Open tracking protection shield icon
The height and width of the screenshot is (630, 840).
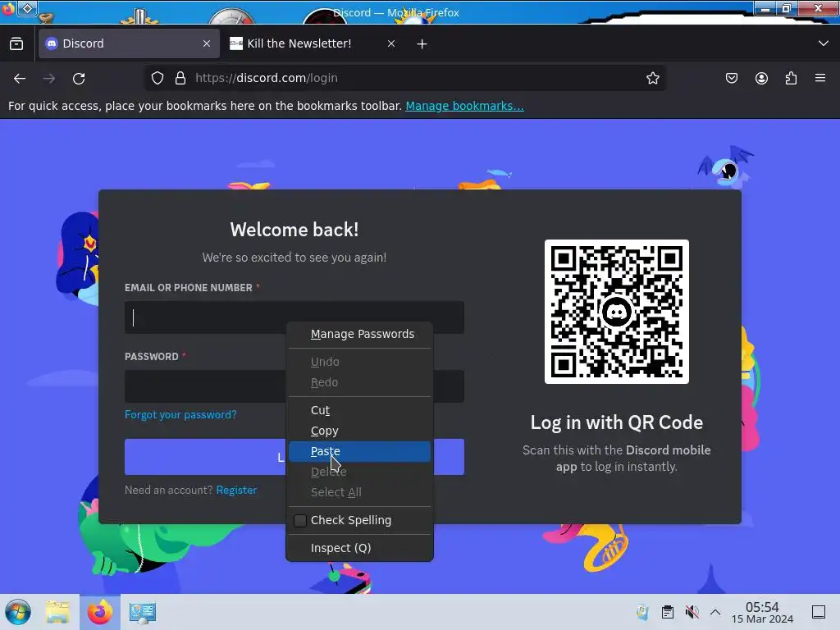157,78
